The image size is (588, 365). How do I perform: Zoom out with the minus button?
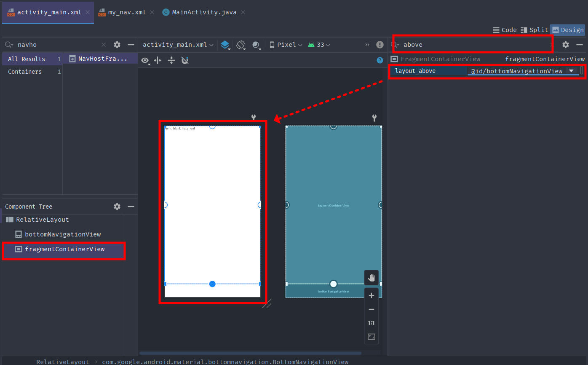(372, 309)
